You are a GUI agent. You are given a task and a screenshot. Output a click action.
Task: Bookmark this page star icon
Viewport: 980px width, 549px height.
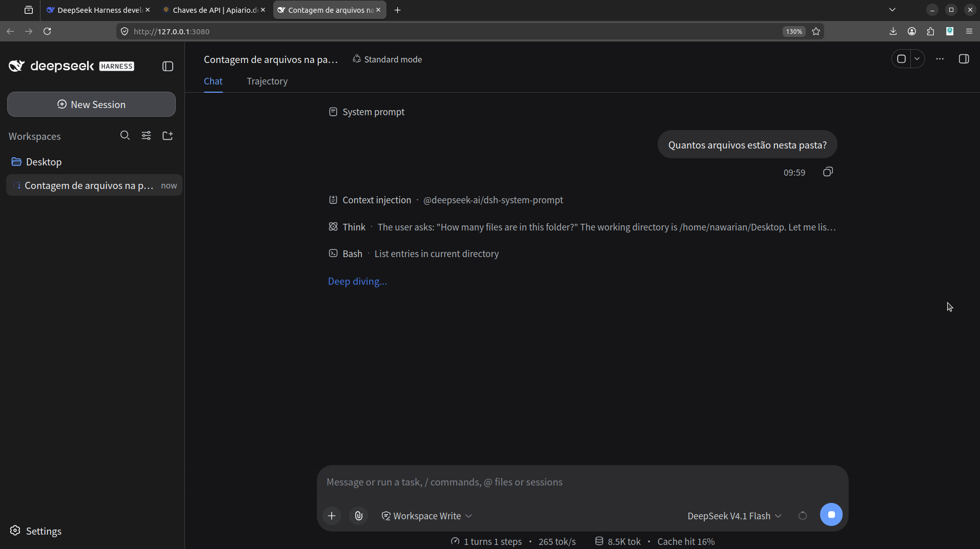pos(816,32)
